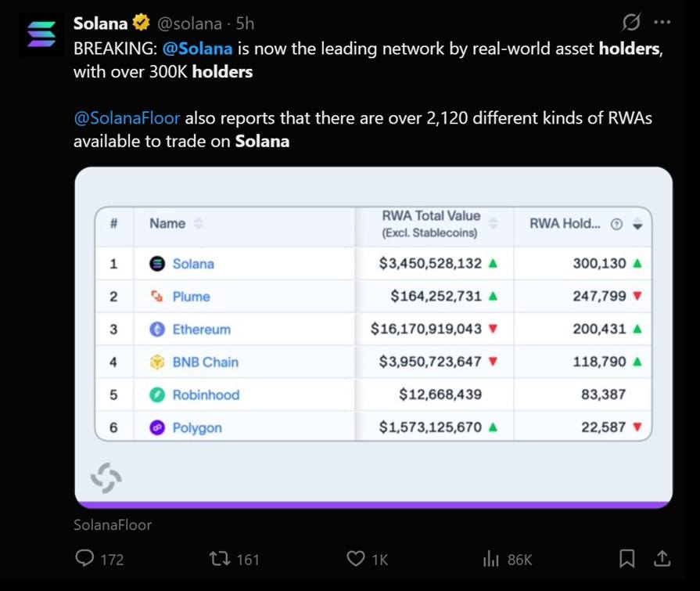Screen dimensions: 700x591
Task: Sort table by Name column arrows
Action: (198, 223)
